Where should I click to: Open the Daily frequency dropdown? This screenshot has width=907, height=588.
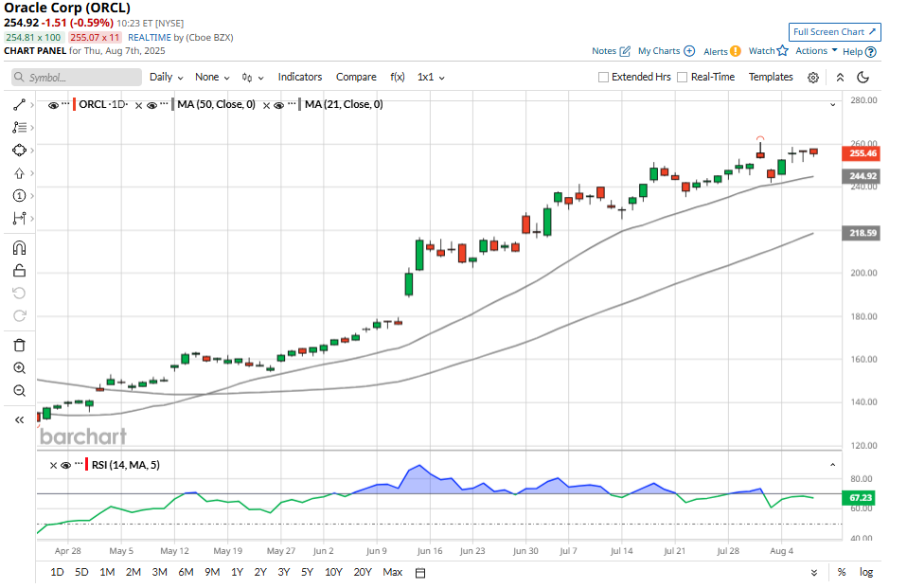[167, 77]
